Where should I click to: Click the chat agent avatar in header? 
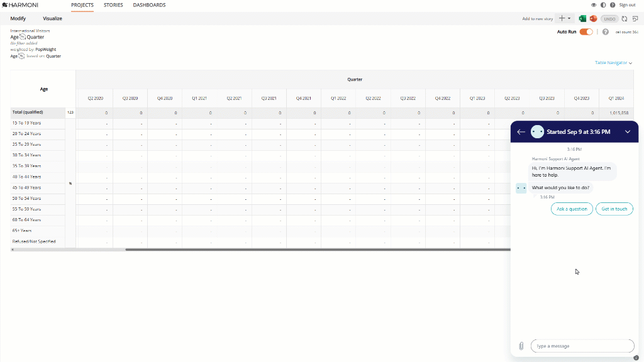point(537,132)
